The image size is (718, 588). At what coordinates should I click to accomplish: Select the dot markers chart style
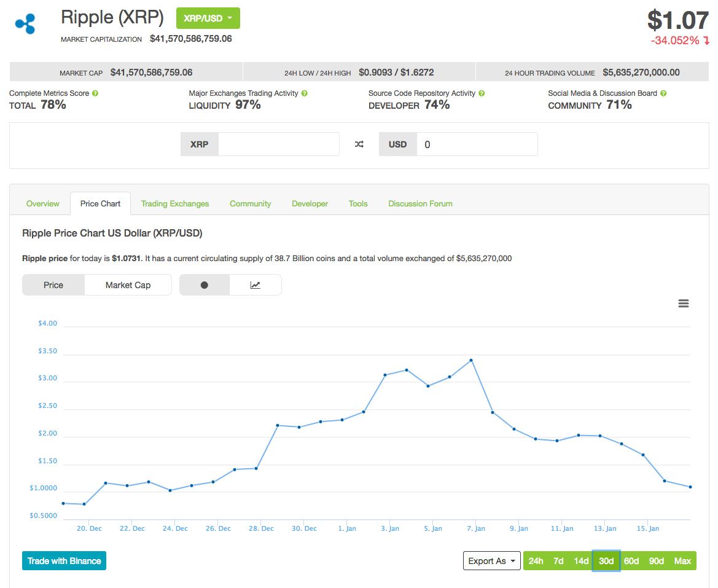[205, 285]
